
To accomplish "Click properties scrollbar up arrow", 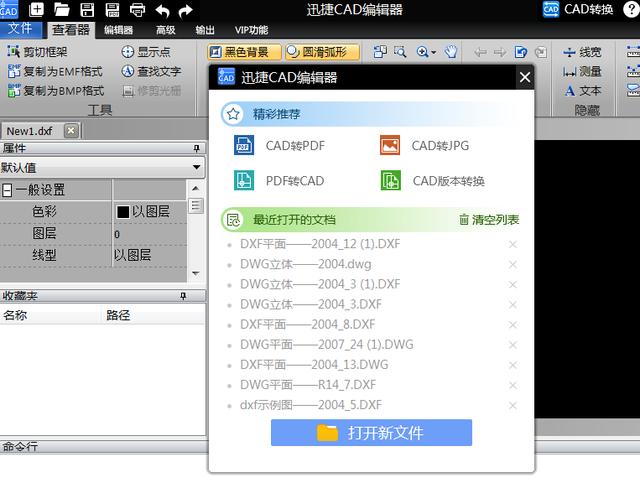I will (x=196, y=189).
